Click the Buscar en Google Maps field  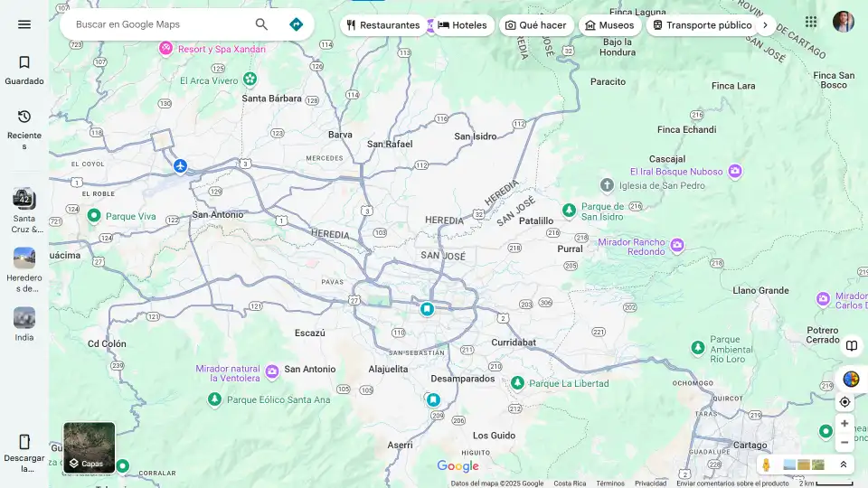(158, 24)
